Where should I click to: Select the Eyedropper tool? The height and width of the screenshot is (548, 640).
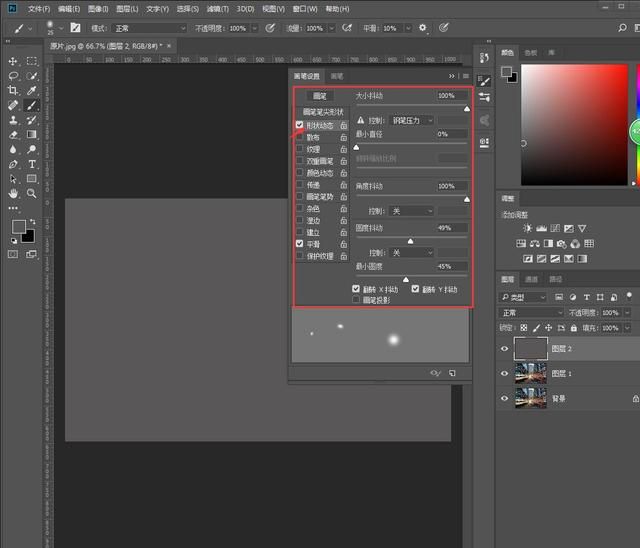tap(31, 90)
